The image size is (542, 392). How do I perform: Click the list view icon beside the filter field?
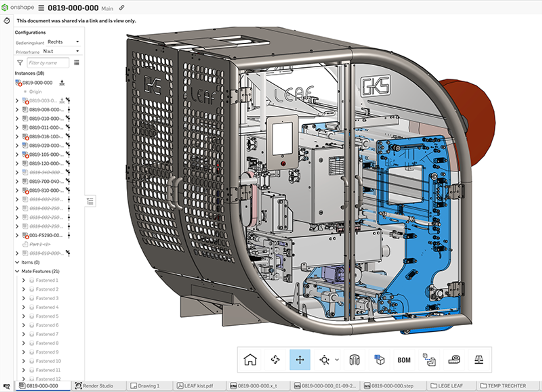click(77, 63)
